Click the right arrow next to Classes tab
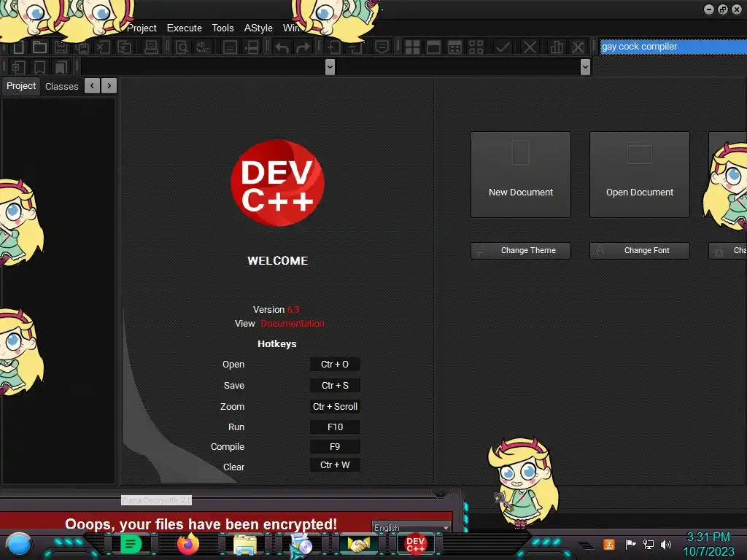This screenshot has width=747, height=560. 109,86
